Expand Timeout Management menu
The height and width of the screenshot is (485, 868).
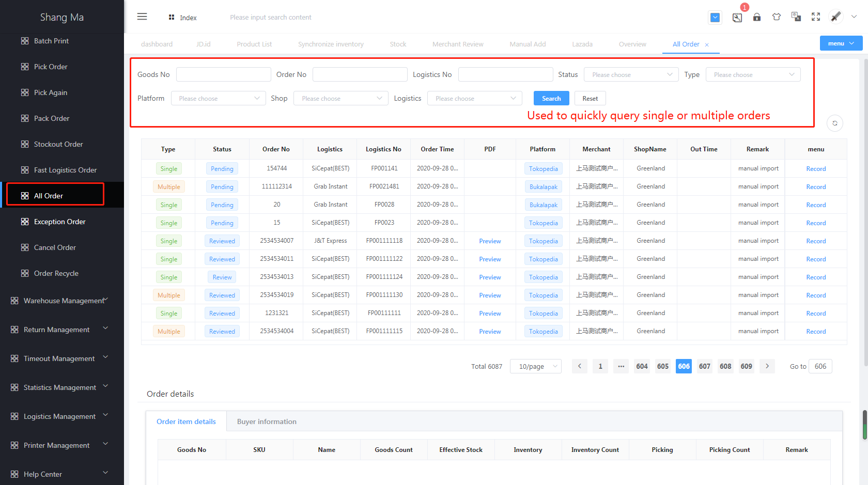point(62,358)
